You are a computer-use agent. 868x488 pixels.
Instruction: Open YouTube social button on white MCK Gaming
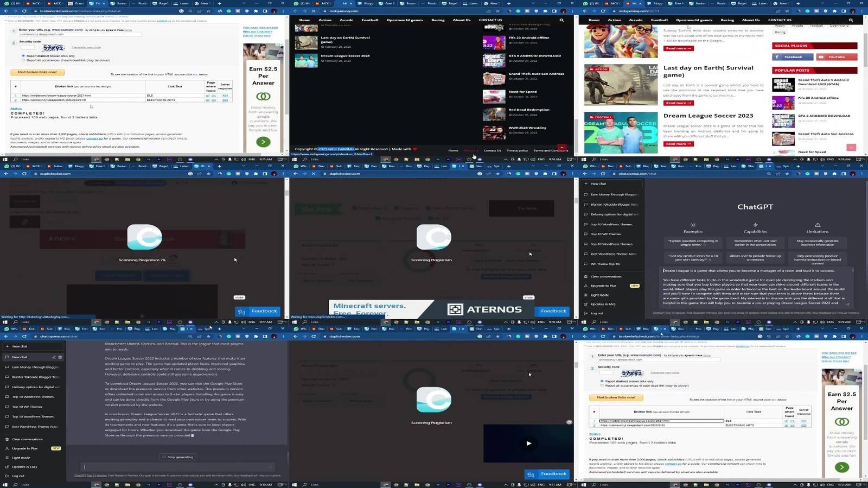click(837, 57)
